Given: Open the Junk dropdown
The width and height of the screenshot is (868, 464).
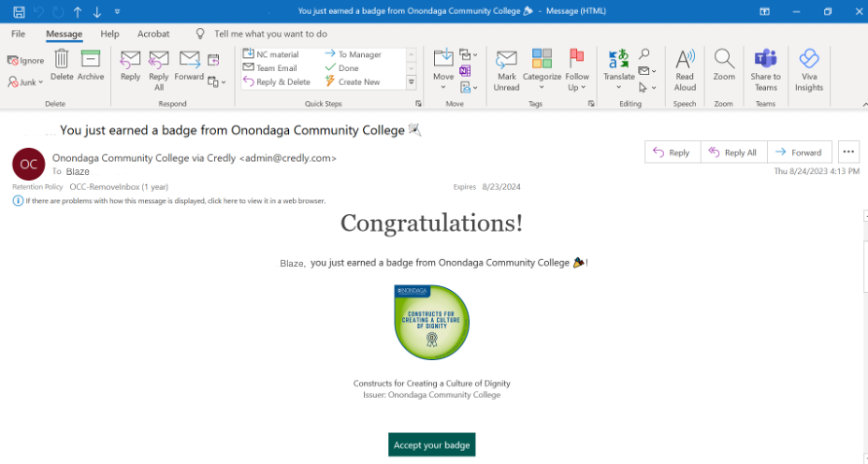Looking at the screenshot, I should click(x=25, y=82).
